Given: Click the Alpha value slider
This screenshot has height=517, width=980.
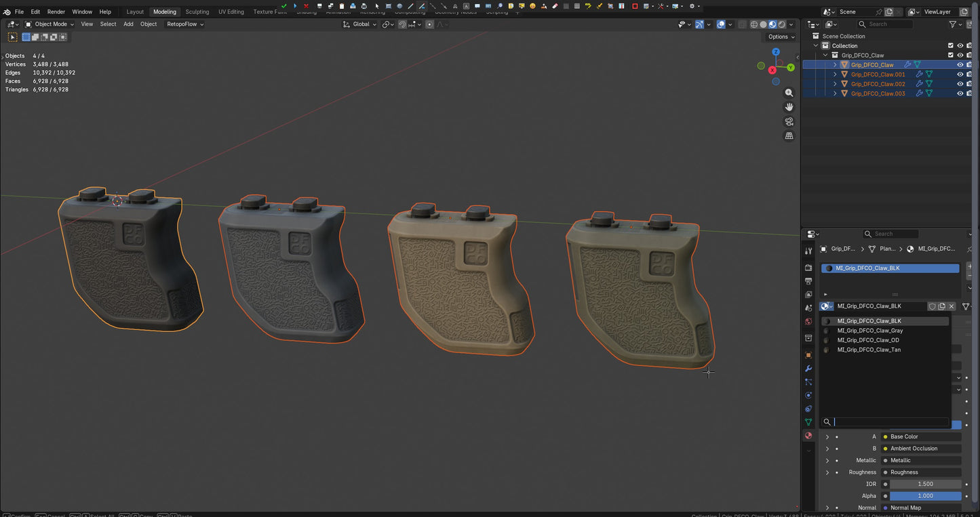Looking at the screenshot, I should pyautogui.click(x=926, y=496).
